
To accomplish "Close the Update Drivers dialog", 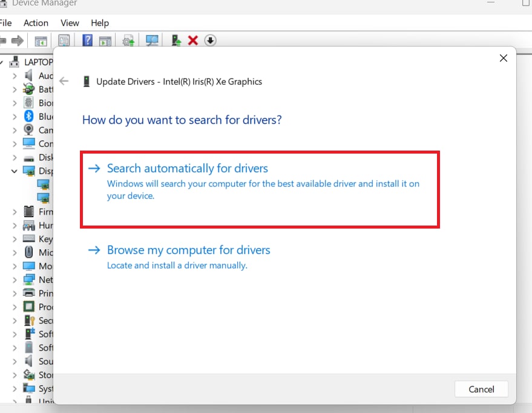I will (x=503, y=58).
